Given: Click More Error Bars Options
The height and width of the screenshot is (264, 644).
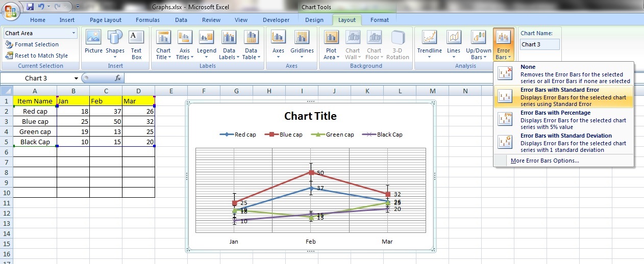Looking at the screenshot, I should [544, 161].
